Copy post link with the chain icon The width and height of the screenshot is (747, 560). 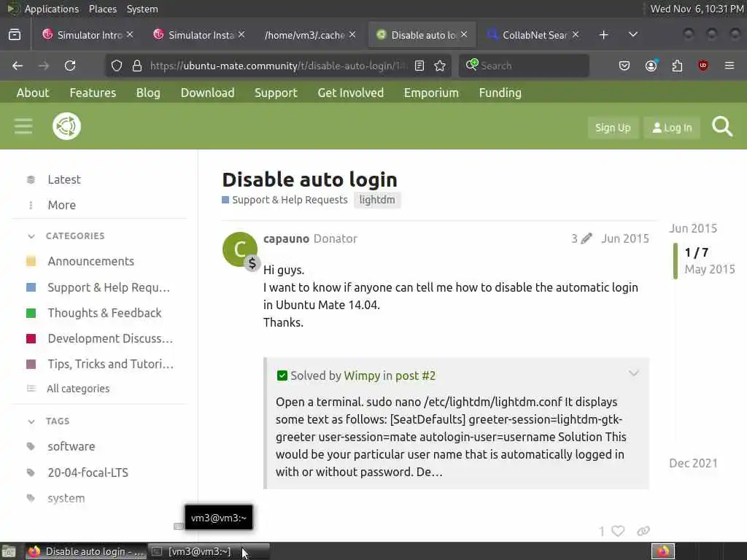tap(643, 531)
